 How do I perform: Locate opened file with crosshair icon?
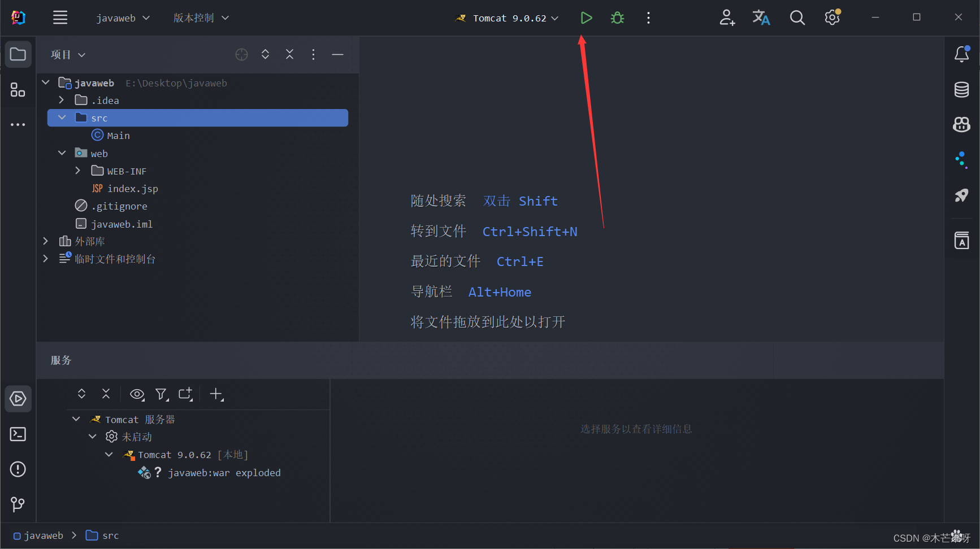click(242, 55)
